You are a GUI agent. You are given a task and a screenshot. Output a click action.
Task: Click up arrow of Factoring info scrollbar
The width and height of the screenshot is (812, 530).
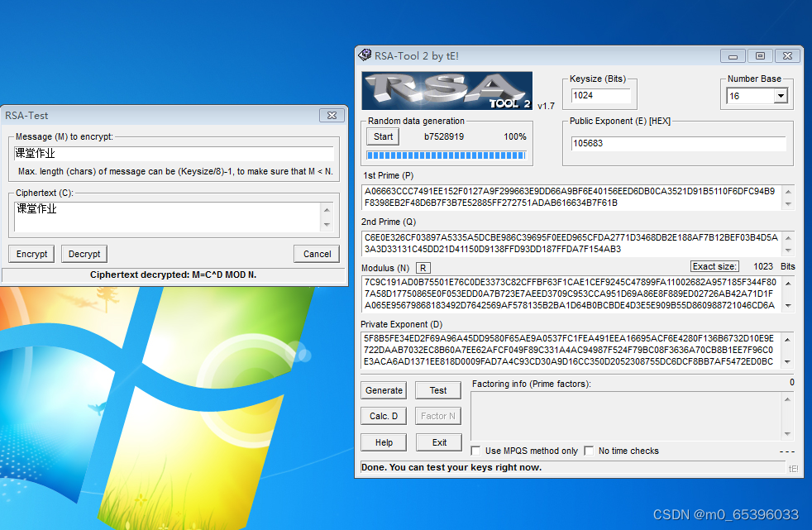788,399
